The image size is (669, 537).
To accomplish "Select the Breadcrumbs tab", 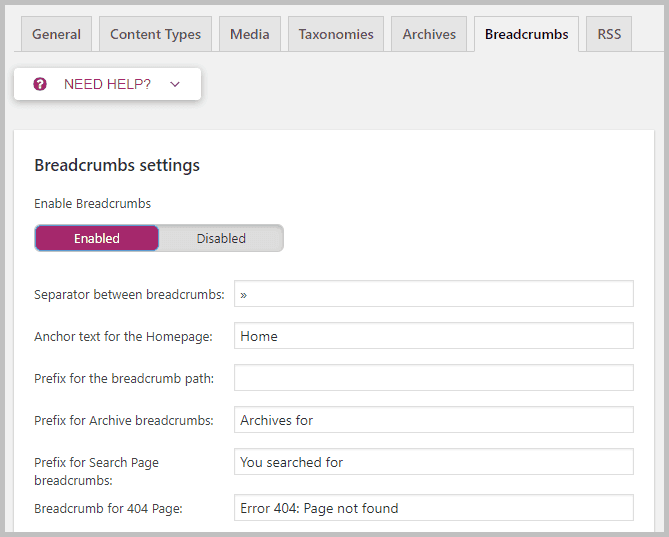I will [526, 34].
